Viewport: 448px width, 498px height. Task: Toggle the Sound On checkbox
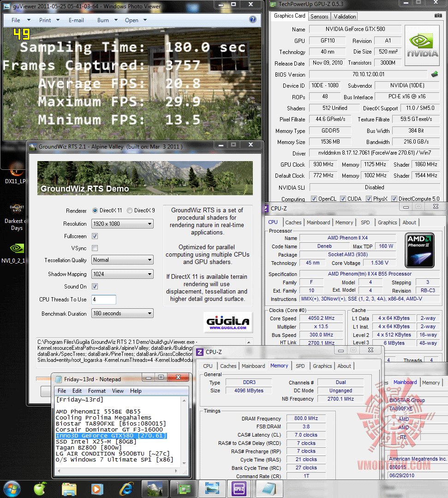coord(95,287)
